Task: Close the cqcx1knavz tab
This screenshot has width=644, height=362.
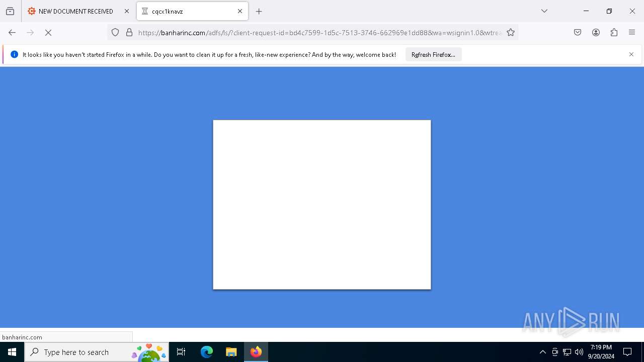Action: click(240, 11)
